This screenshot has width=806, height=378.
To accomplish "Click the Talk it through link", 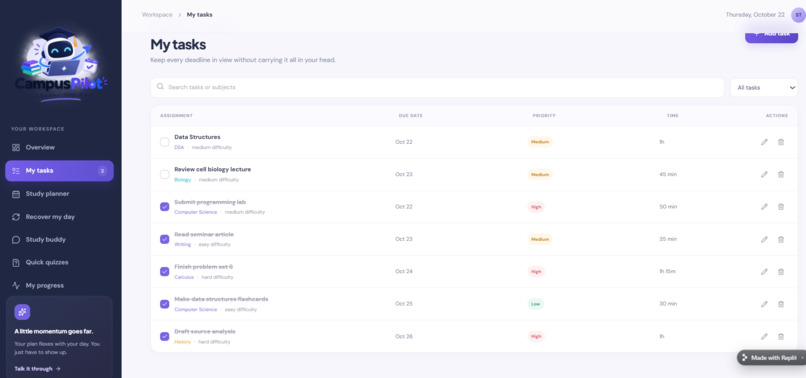I will coord(38,369).
